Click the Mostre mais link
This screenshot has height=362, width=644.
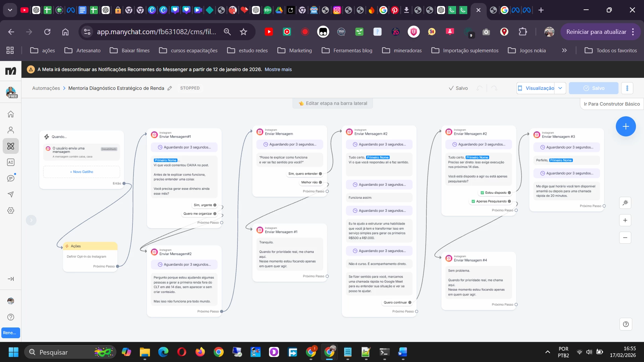278,69
